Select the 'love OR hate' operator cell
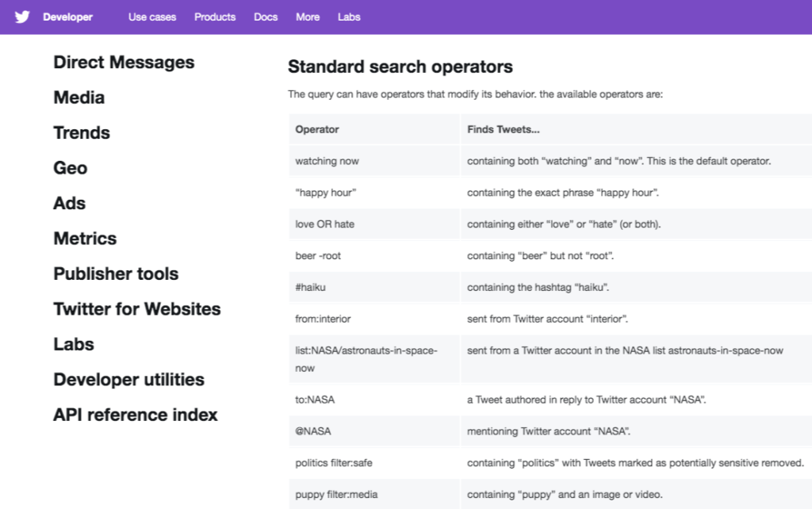 point(374,224)
